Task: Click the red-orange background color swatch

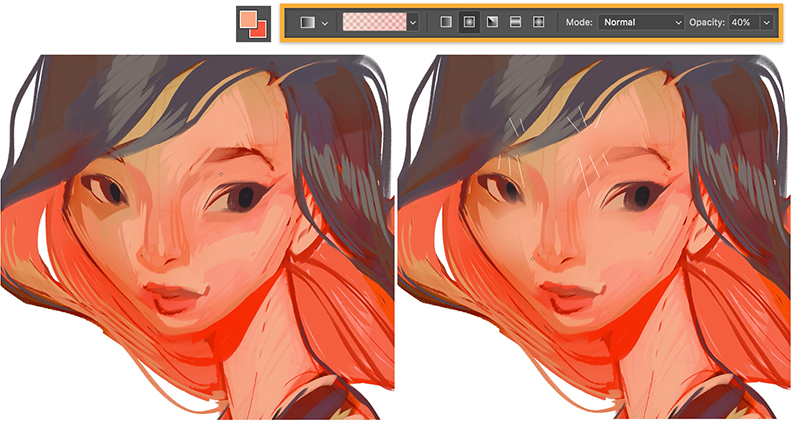Action: point(259,29)
